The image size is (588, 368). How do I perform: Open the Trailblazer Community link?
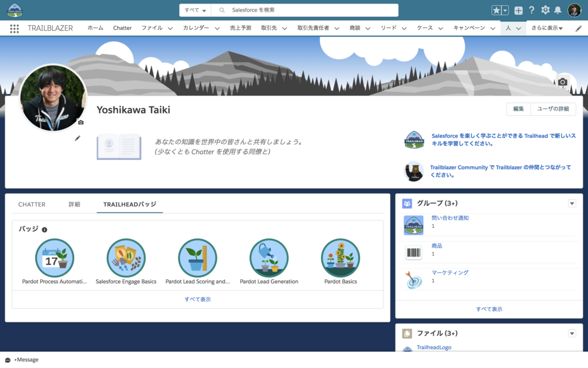tap(501, 171)
